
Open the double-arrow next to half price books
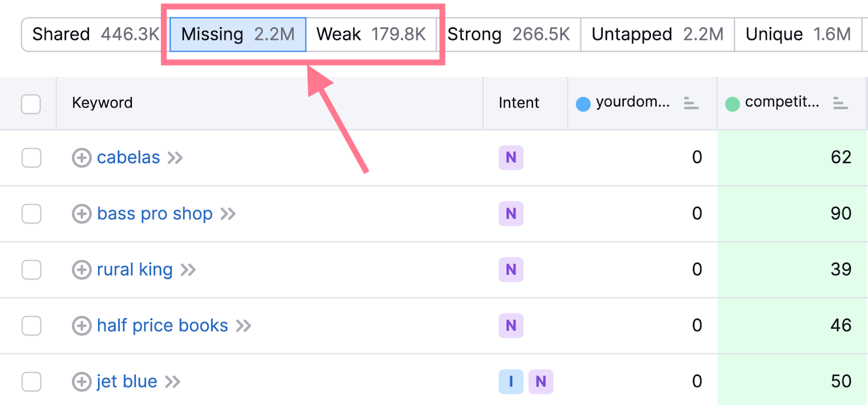coord(244,326)
